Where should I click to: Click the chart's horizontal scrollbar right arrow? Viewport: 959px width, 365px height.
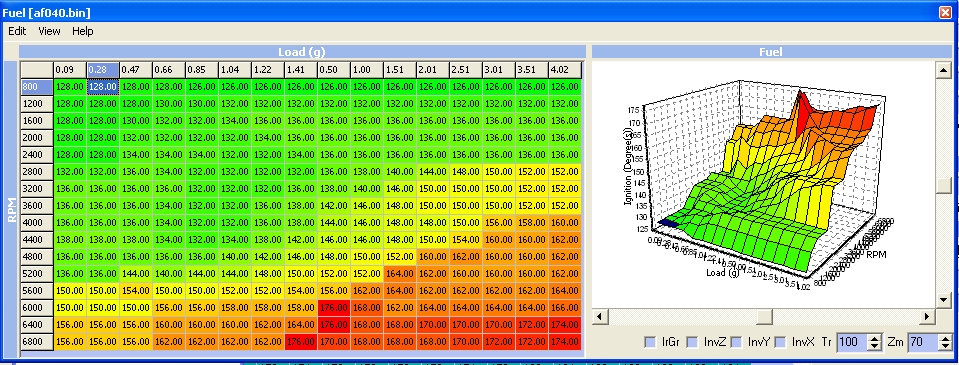(928, 316)
